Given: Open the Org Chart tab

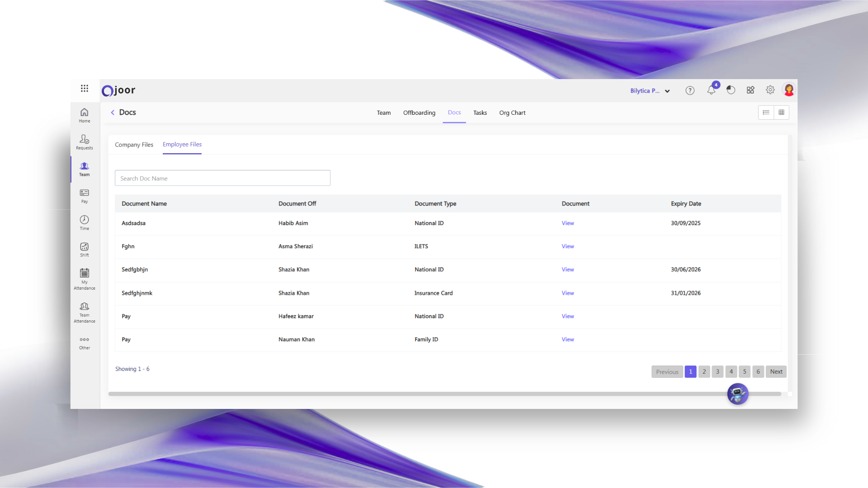Looking at the screenshot, I should point(512,113).
